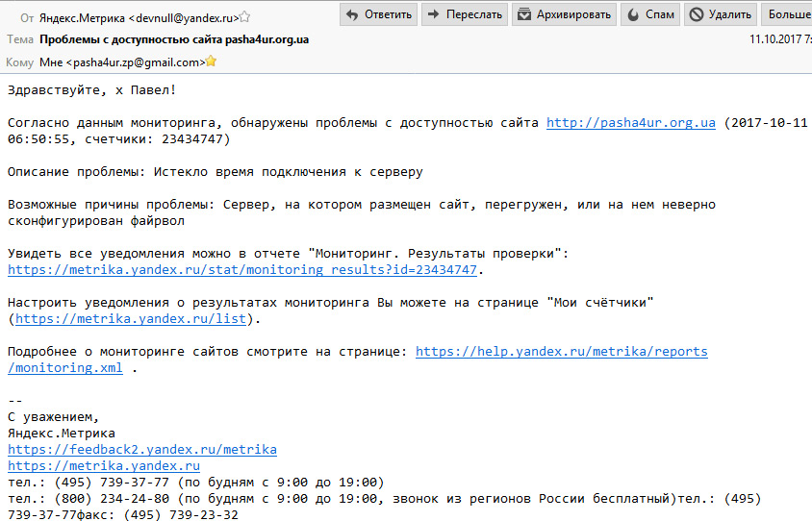Open the http://pasha4ur.org.ua link
This screenshot has width=812, height=521.
point(631,123)
